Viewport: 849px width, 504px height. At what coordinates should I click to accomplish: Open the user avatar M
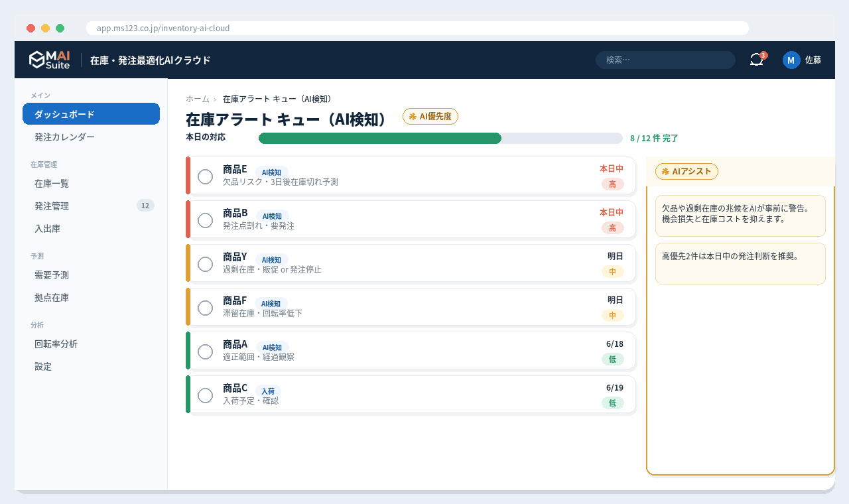(x=791, y=60)
